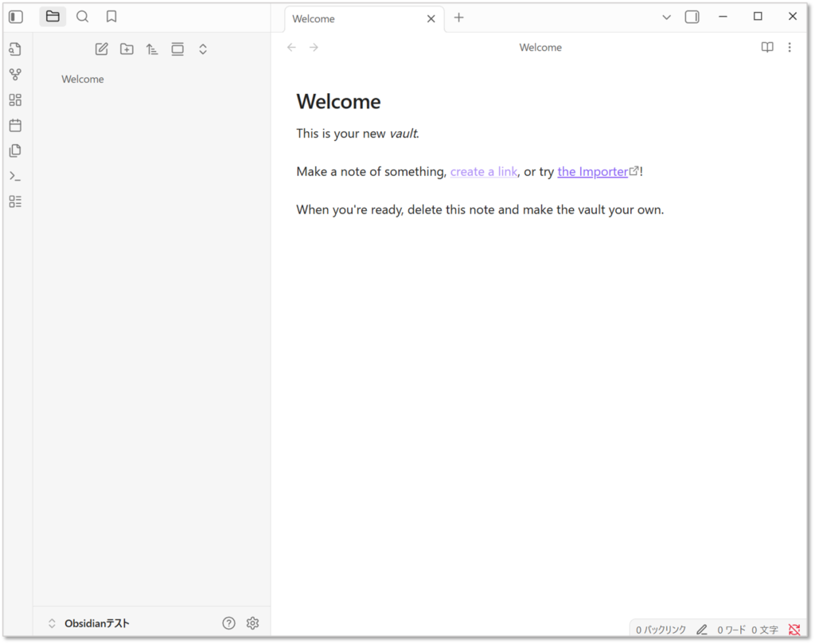This screenshot has width=815, height=644.
Task: Open the quick switcher ribbon icon
Action: (15, 49)
